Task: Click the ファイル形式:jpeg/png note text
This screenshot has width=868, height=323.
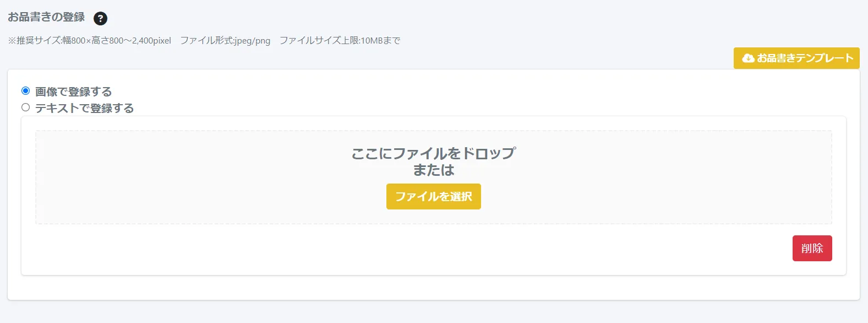Action: tap(225, 41)
